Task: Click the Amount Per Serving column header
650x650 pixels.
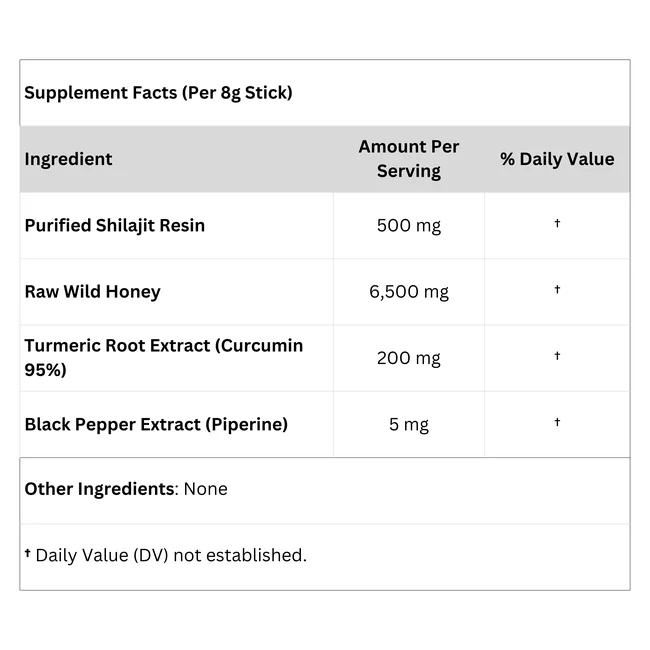Action: point(409,159)
